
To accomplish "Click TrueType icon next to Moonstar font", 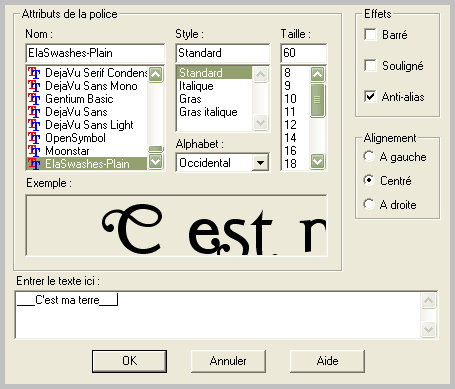I will coord(34,151).
